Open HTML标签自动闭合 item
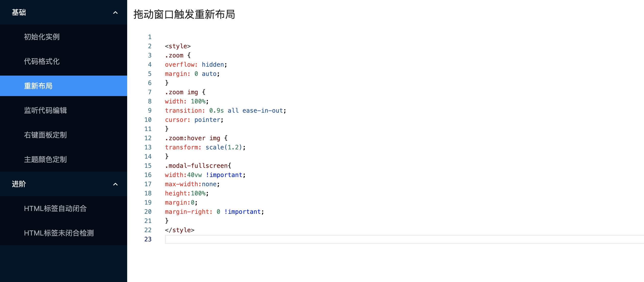 click(x=55, y=208)
